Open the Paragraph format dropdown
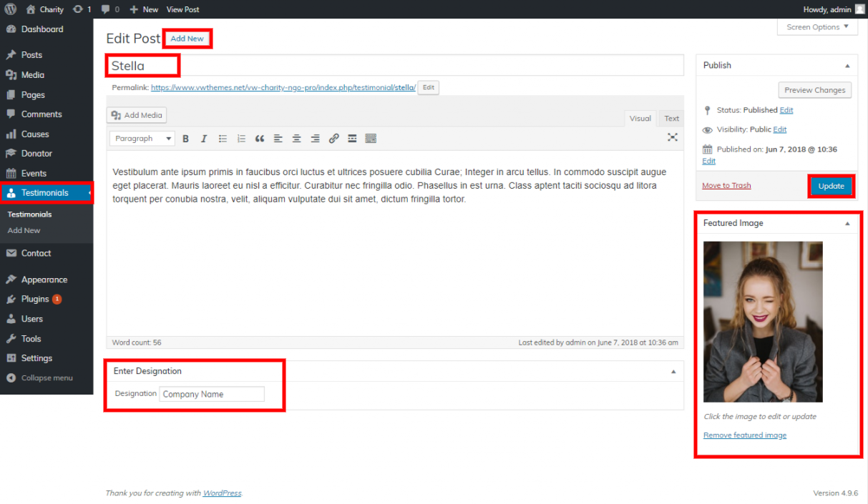 [142, 139]
